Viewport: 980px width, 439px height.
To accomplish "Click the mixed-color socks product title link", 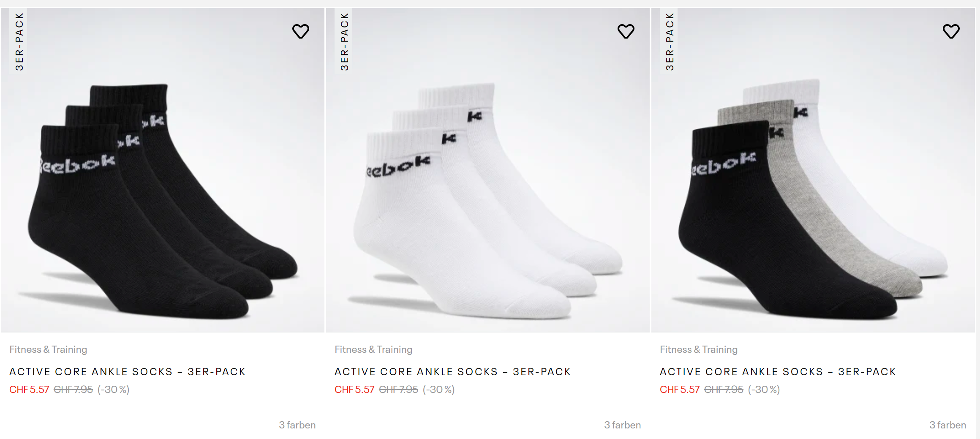I will 778,372.
